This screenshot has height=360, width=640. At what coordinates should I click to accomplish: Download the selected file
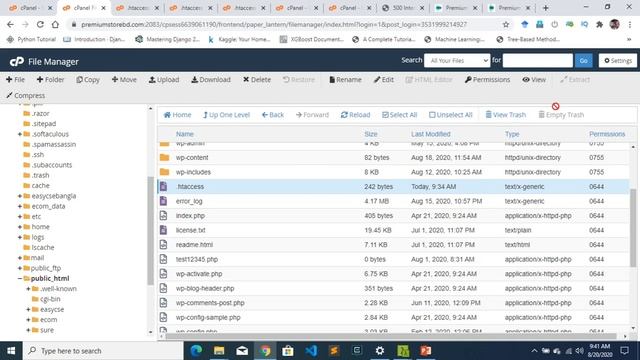211,80
